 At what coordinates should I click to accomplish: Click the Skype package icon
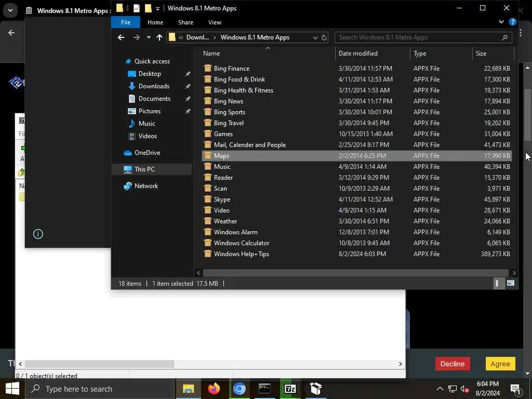coord(208,199)
